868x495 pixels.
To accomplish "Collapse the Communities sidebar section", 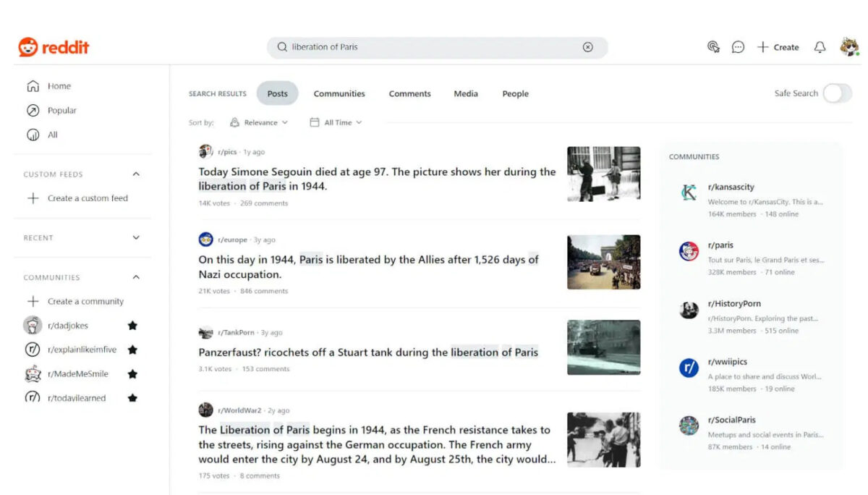I will (136, 277).
